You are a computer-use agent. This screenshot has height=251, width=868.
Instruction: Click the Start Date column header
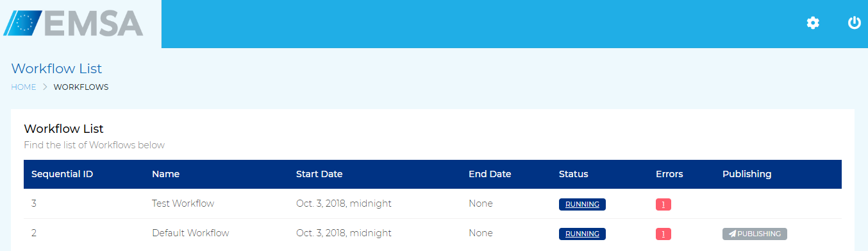(x=319, y=174)
